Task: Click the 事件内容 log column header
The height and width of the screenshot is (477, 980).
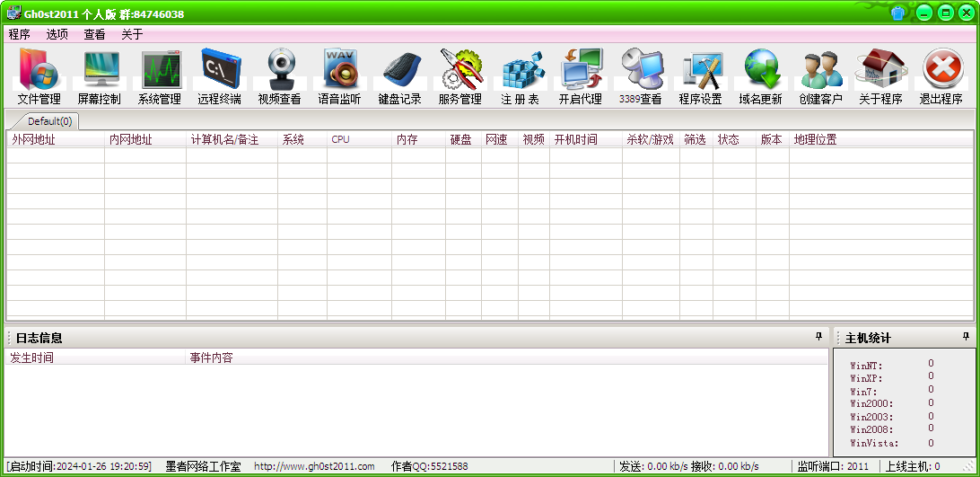Action: point(211,358)
